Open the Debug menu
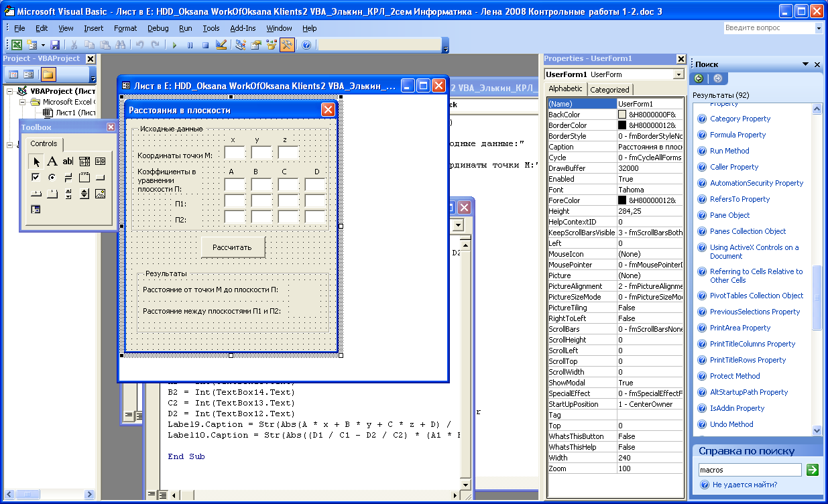The image size is (828, 504). 158,28
